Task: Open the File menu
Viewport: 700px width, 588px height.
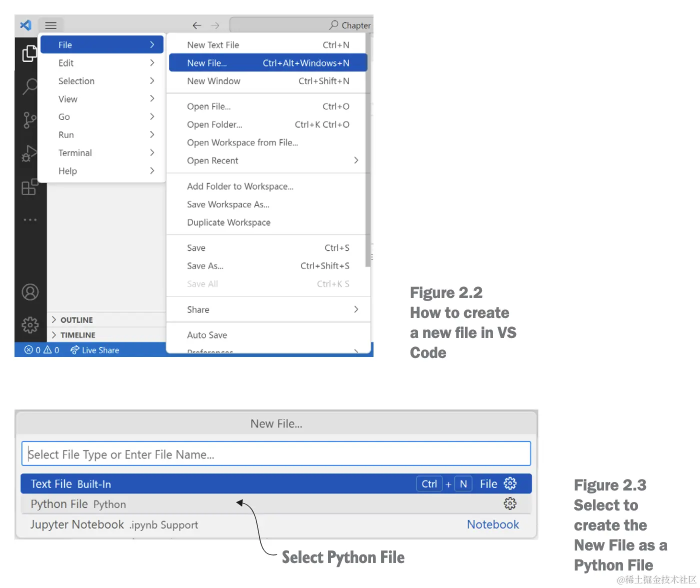Action: 102,45
